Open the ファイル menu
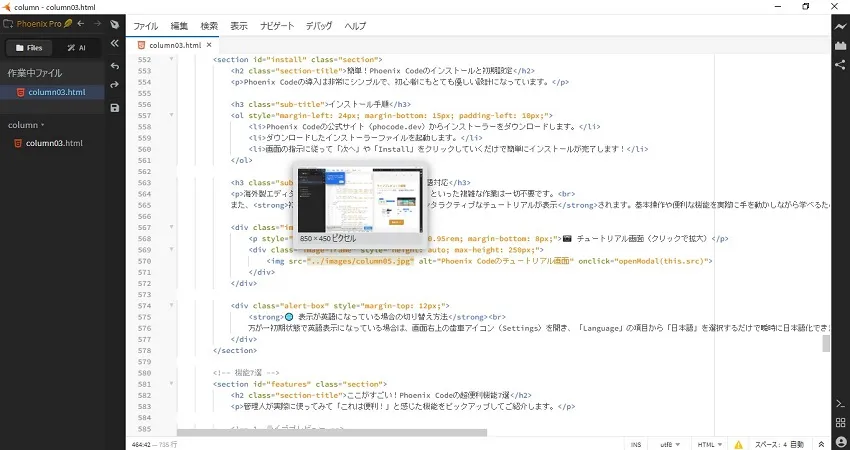Image resolution: width=850 pixels, height=450 pixels. (x=145, y=26)
